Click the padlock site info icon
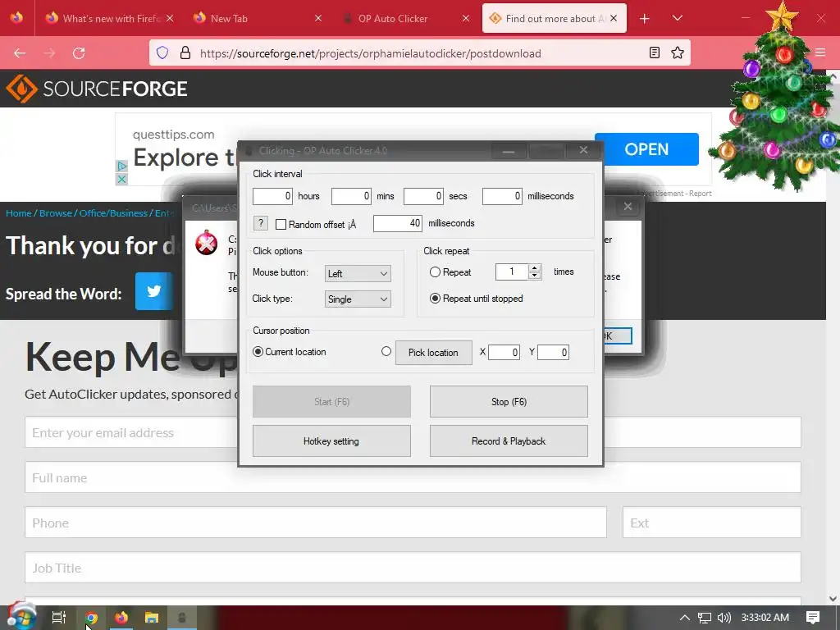 pos(185,52)
